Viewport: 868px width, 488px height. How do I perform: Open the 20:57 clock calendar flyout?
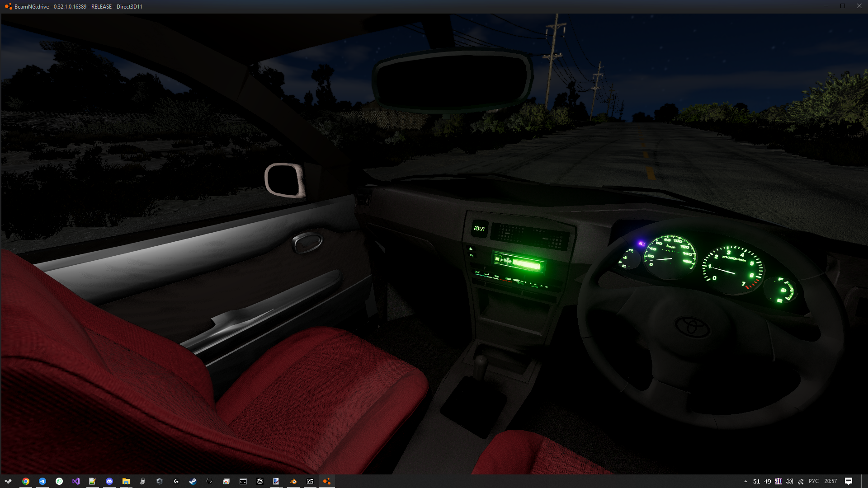tap(830, 481)
